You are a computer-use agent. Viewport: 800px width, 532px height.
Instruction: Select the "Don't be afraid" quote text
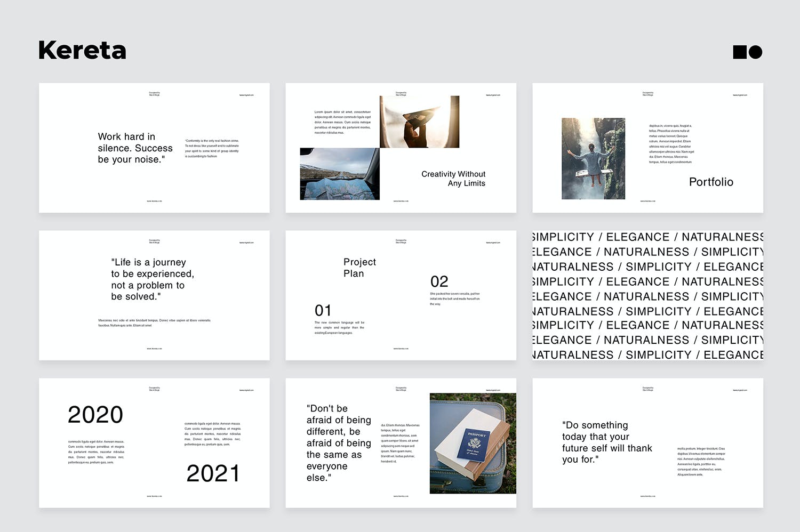pos(338,443)
